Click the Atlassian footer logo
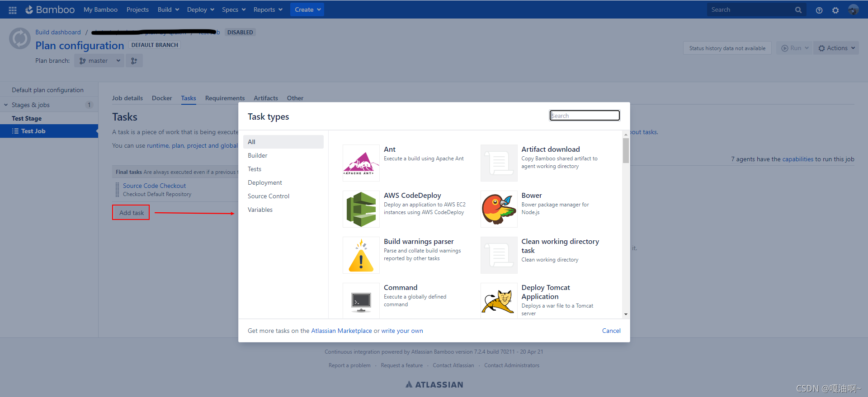868x397 pixels. 434,384
